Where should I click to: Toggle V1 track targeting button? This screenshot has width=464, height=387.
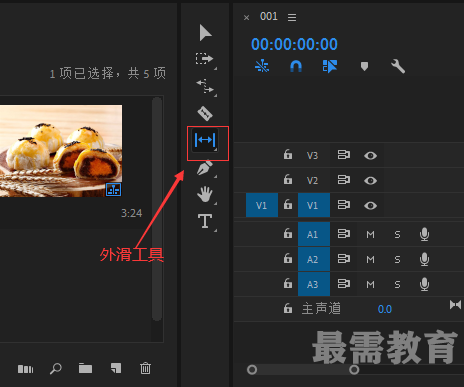(314, 205)
